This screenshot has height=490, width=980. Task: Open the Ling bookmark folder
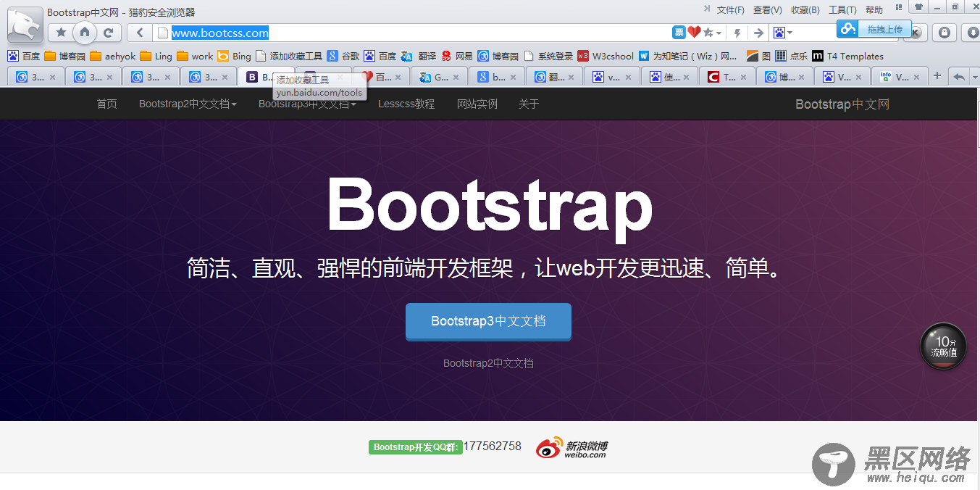(156, 56)
